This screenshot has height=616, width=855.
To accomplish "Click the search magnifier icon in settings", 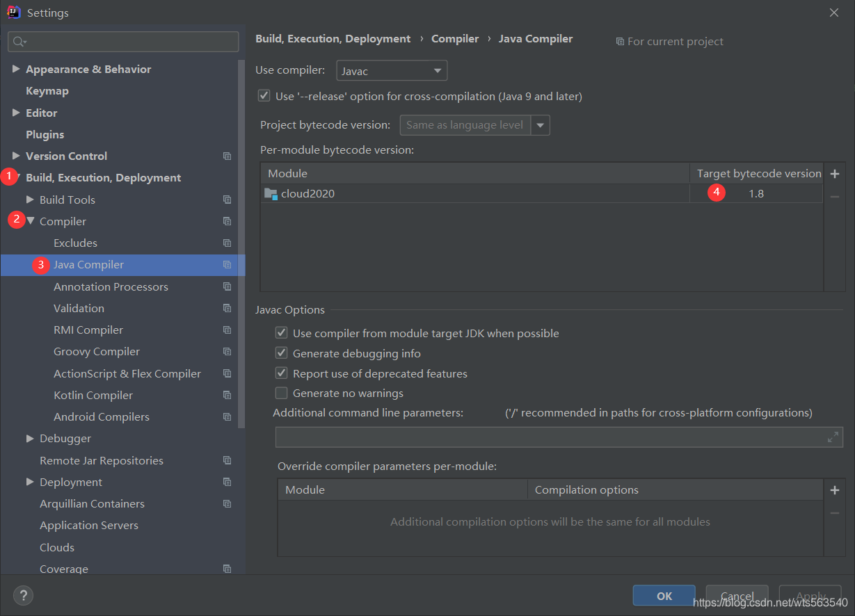I will tap(19, 42).
